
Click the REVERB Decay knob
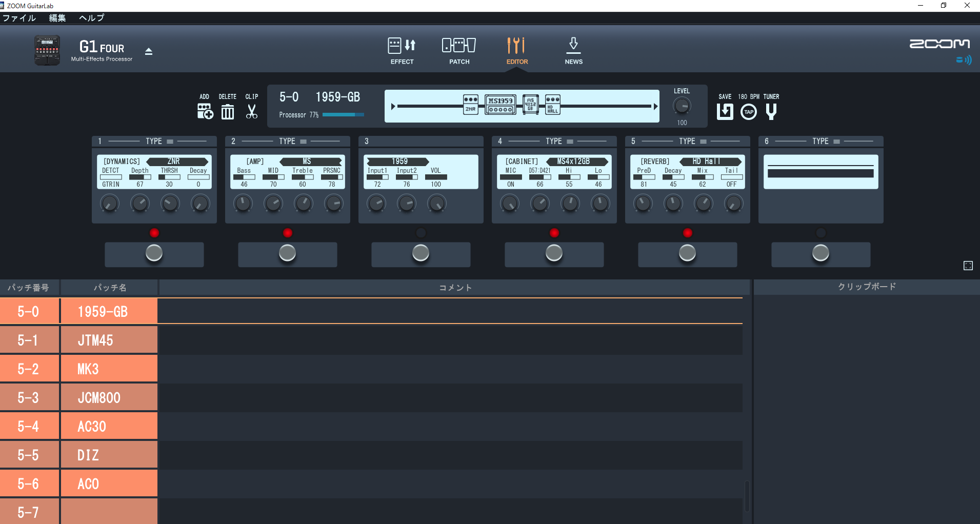click(673, 204)
